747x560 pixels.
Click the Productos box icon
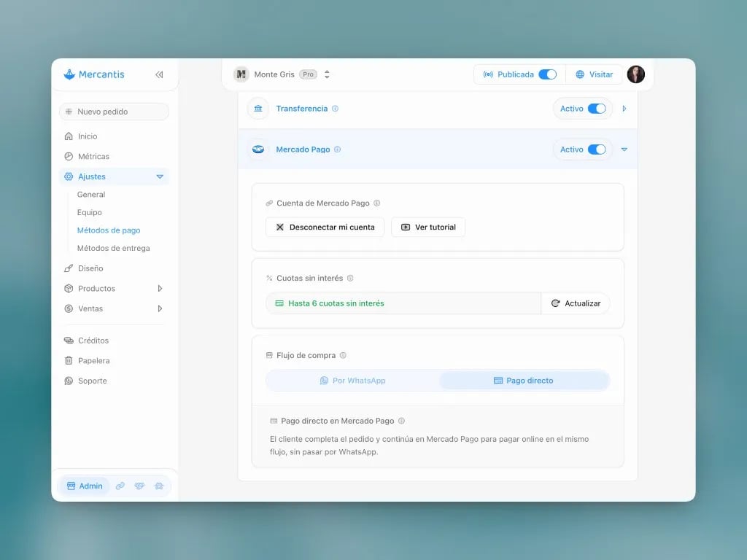(x=69, y=289)
